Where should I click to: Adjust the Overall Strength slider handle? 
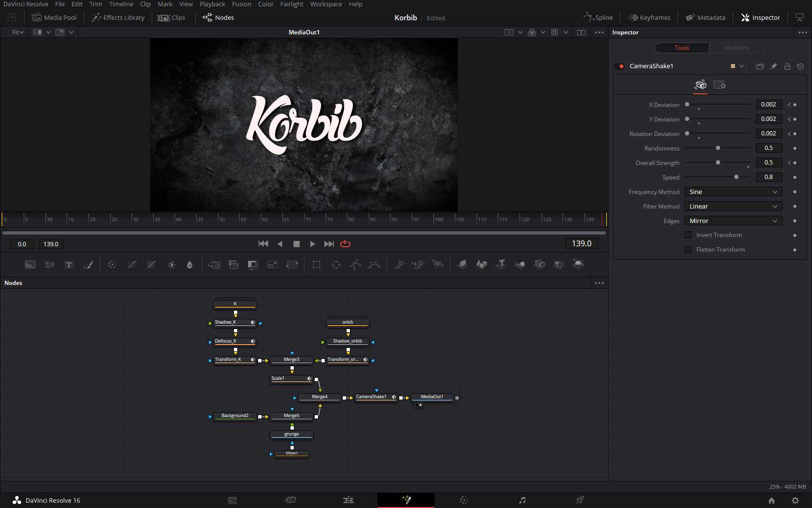(x=718, y=163)
